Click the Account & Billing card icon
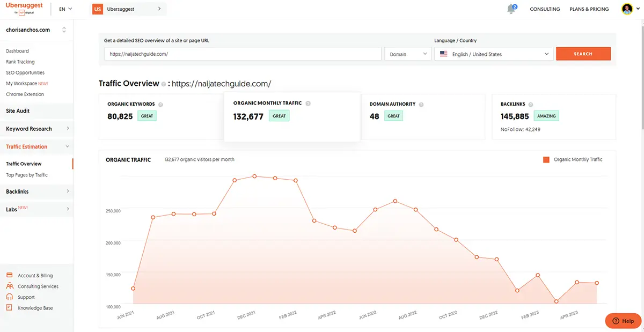Viewport: 644px width, 332px height. 9,275
